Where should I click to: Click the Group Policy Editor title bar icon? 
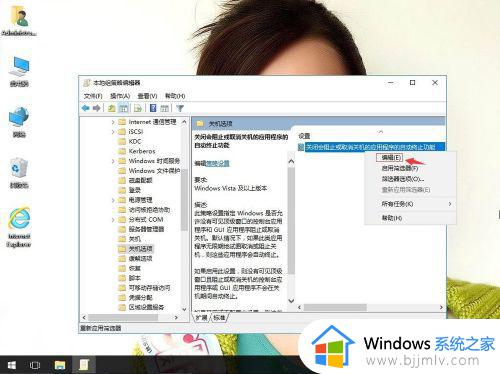tap(87, 83)
